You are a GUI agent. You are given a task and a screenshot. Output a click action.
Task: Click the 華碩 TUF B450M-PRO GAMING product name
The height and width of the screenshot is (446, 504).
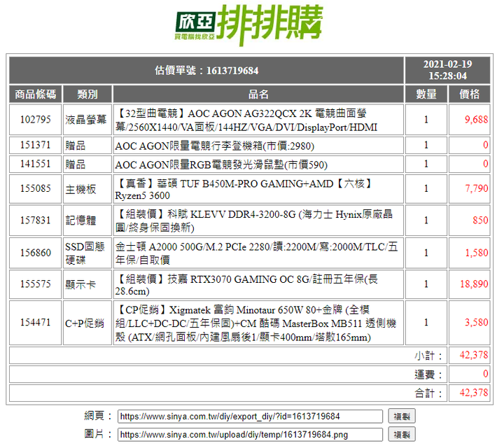(x=245, y=189)
